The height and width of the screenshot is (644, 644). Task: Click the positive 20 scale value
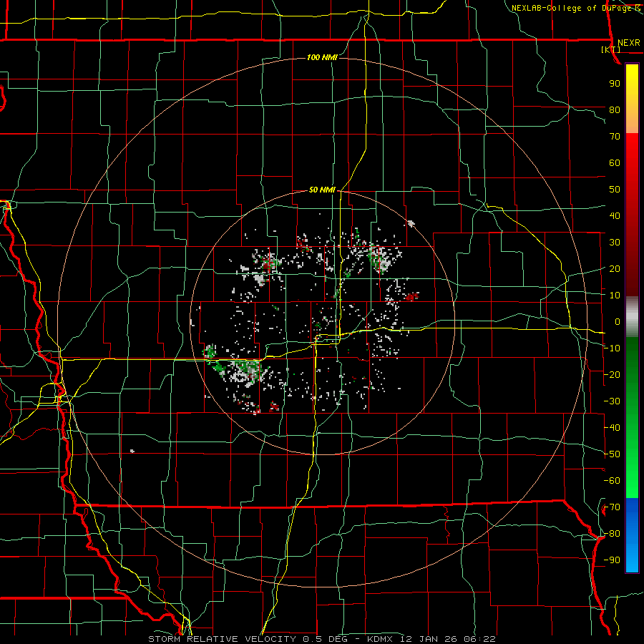(615, 269)
